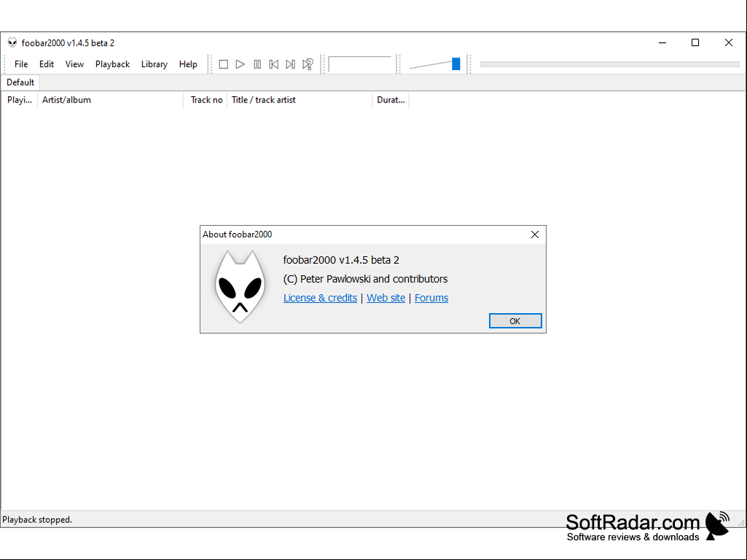Click the Stop playback button
This screenshot has width=747, height=560.
(x=223, y=64)
